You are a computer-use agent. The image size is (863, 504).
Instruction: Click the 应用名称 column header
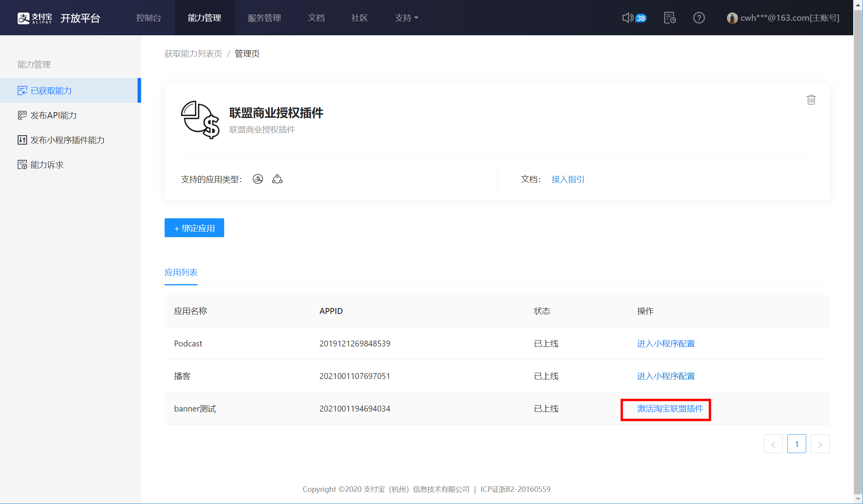(x=190, y=311)
